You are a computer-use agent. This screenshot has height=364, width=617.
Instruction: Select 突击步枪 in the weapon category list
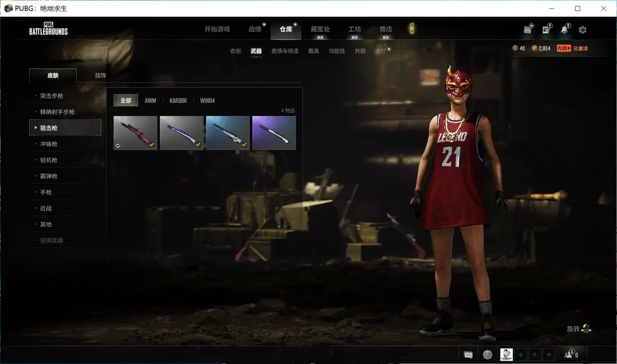tap(65, 95)
